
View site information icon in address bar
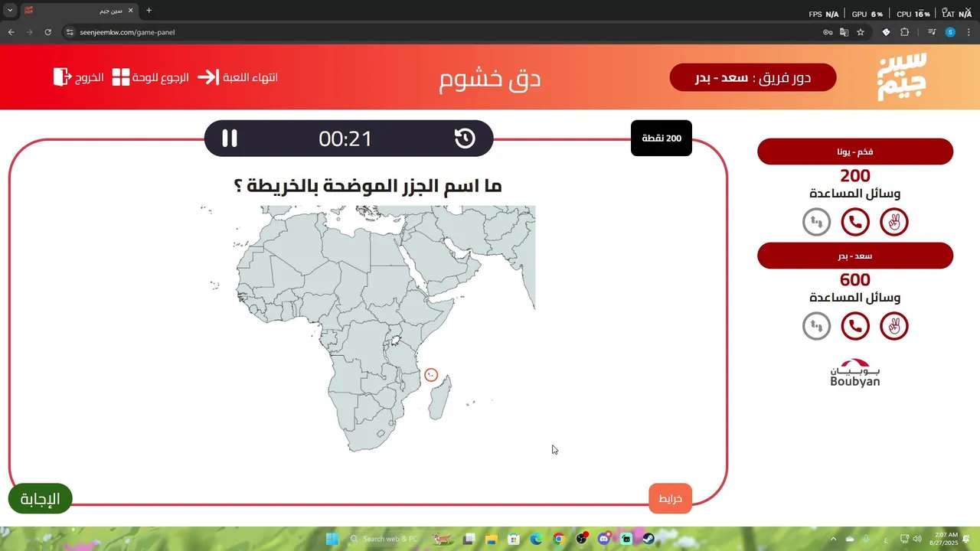(x=70, y=32)
